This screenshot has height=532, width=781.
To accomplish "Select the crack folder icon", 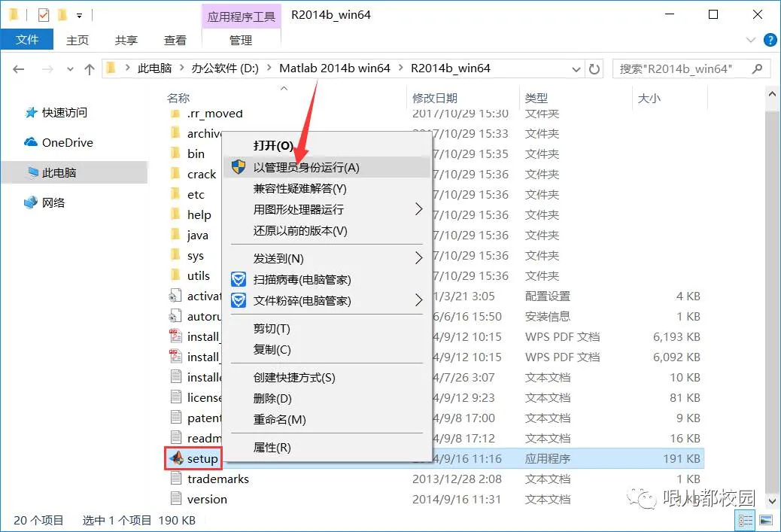I will click(x=175, y=173).
